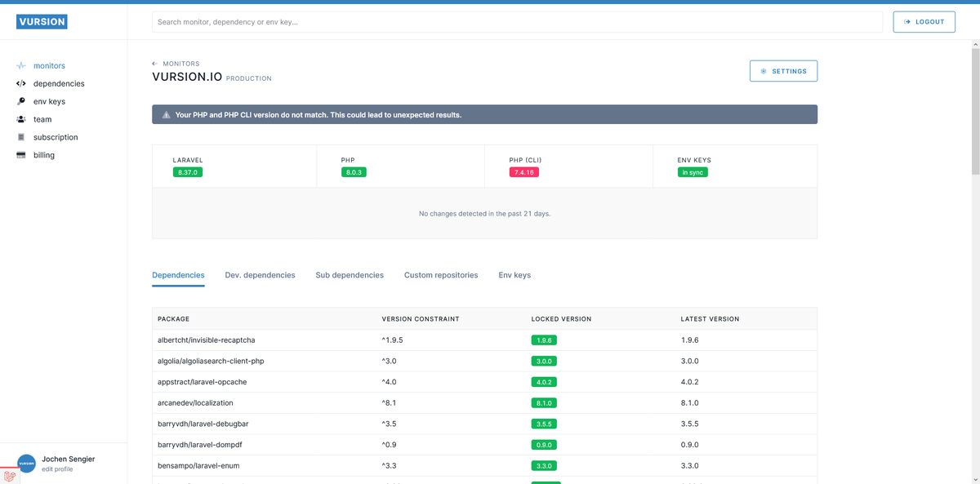The image size is (980, 484).
Task: Click the LOGOUT button
Action: [x=924, y=22]
